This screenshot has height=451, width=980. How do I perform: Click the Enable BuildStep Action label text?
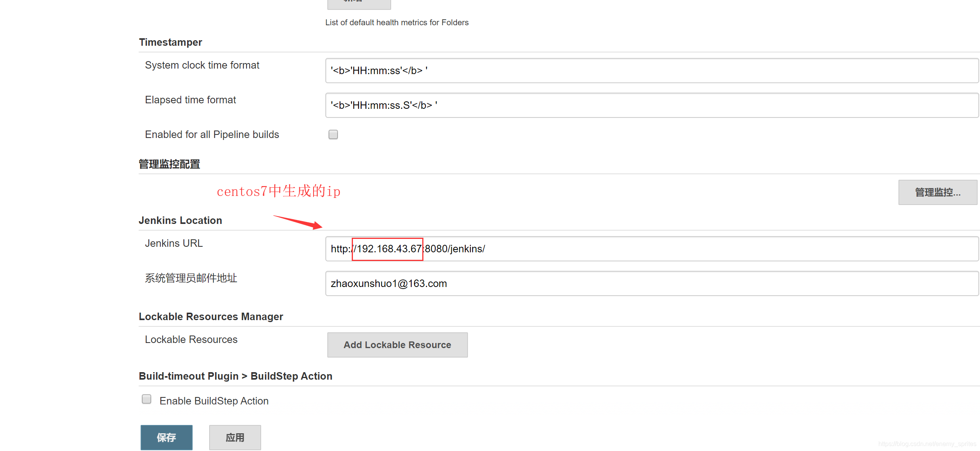click(214, 401)
